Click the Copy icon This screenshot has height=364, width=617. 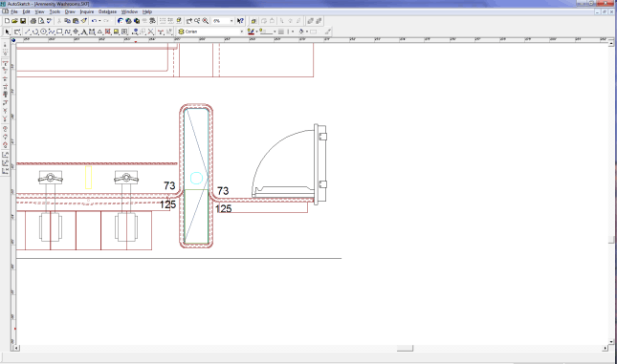pyautogui.click(x=67, y=21)
